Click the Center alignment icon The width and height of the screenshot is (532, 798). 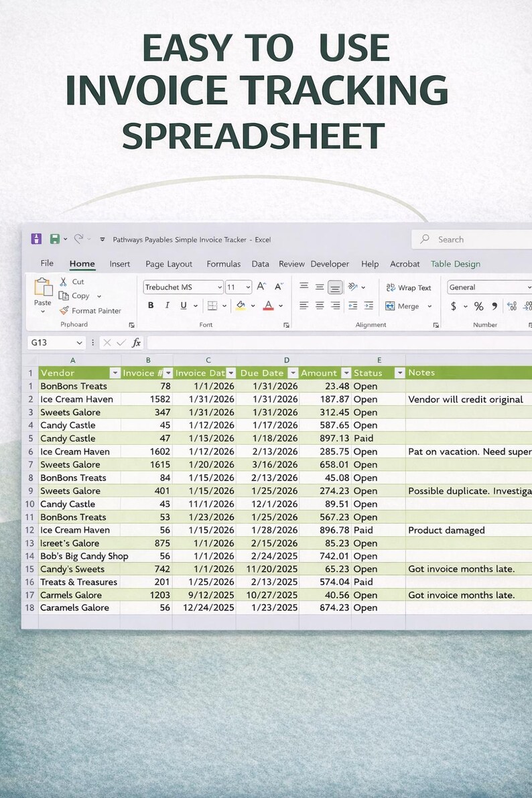(x=320, y=306)
